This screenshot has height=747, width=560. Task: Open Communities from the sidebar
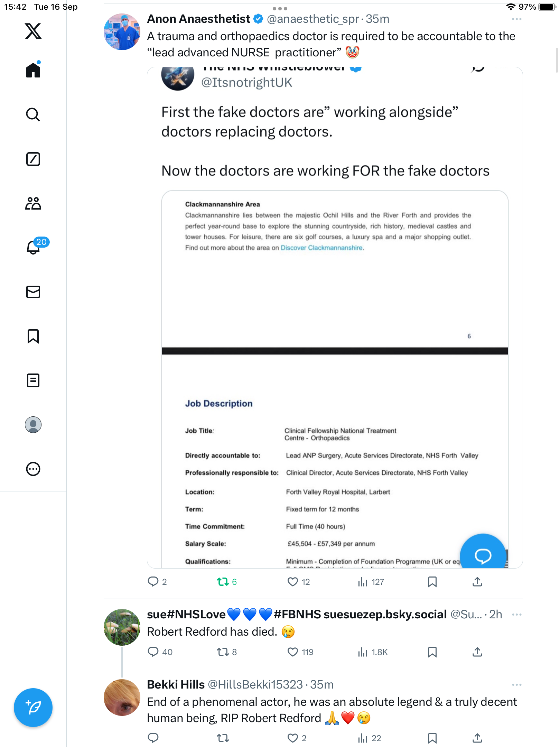click(x=33, y=203)
